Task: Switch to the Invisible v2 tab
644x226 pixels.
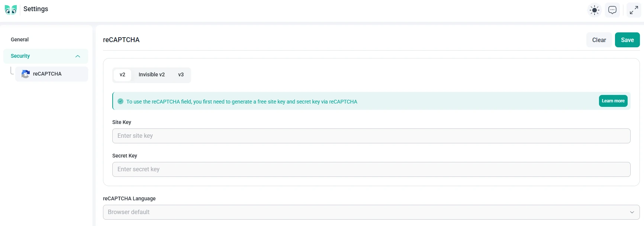Action: click(152, 75)
